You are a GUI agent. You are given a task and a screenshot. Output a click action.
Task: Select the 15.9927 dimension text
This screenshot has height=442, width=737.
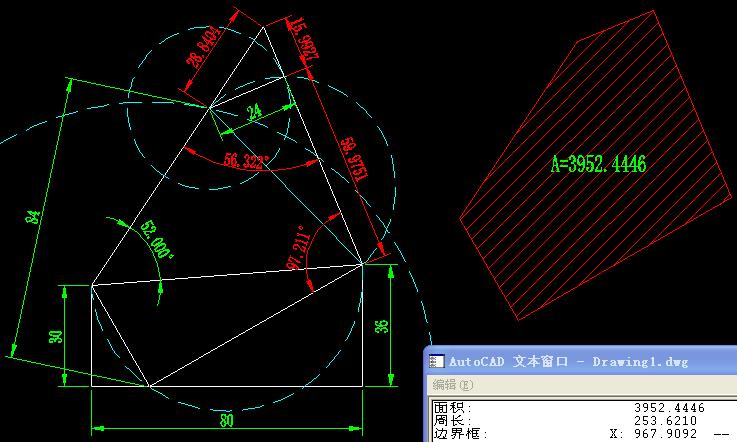coord(303,39)
